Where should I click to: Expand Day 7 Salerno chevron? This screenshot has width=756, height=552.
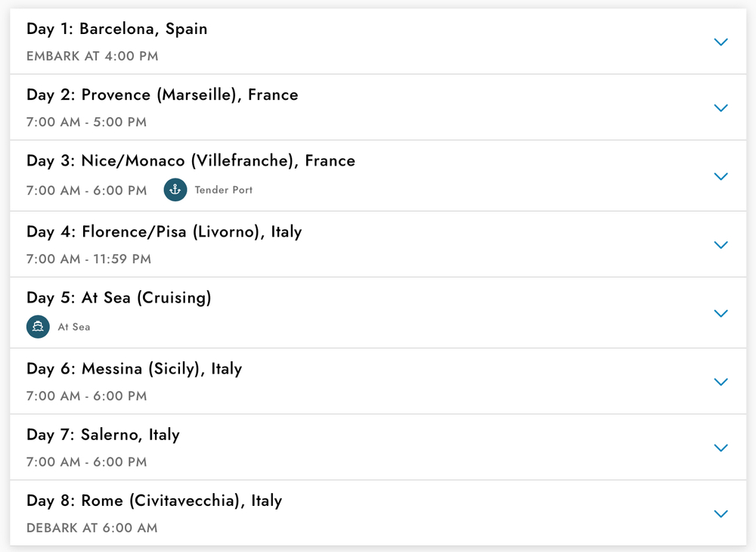pyautogui.click(x=720, y=448)
